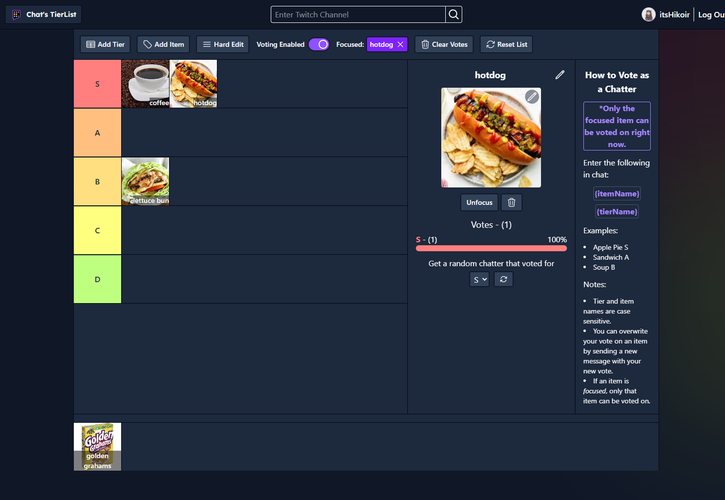The height and width of the screenshot is (500, 725).
Task: Click the 100% vote percentage text
Action: (557, 240)
